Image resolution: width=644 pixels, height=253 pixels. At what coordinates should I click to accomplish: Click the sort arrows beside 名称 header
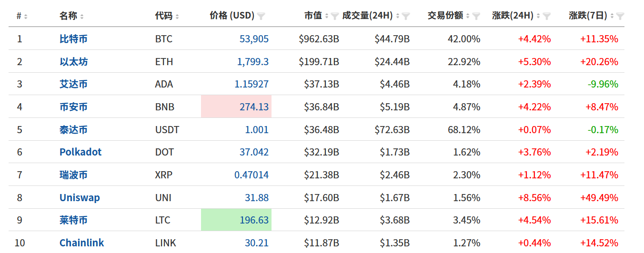pyautogui.click(x=82, y=16)
